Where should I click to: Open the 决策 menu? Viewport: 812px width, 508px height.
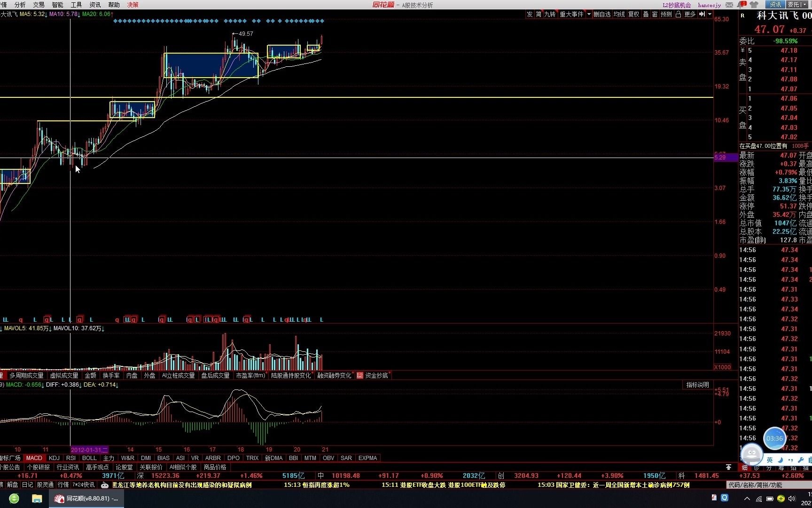[133, 5]
